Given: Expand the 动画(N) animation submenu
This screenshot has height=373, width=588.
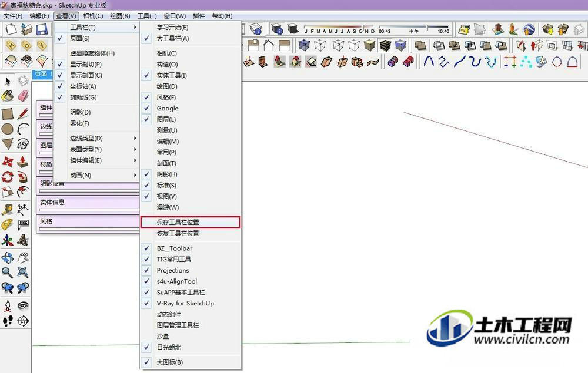Looking at the screenshot, I should [x=96, y=175].
